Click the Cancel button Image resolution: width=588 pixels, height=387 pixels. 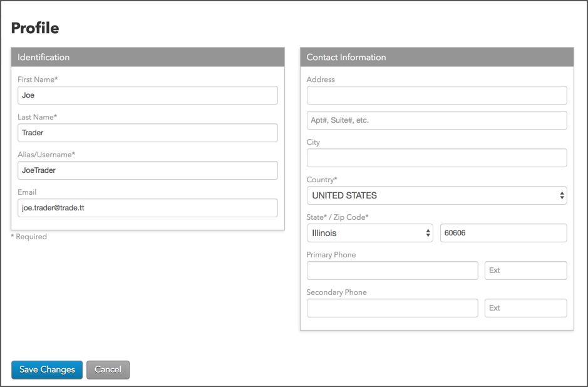(108, 369)
